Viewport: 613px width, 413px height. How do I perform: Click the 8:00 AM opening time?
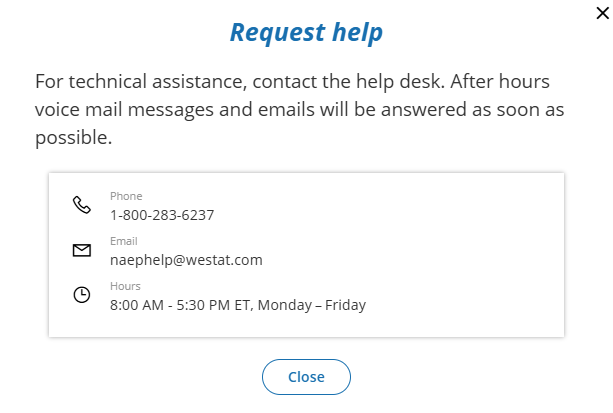pos(137,305)
